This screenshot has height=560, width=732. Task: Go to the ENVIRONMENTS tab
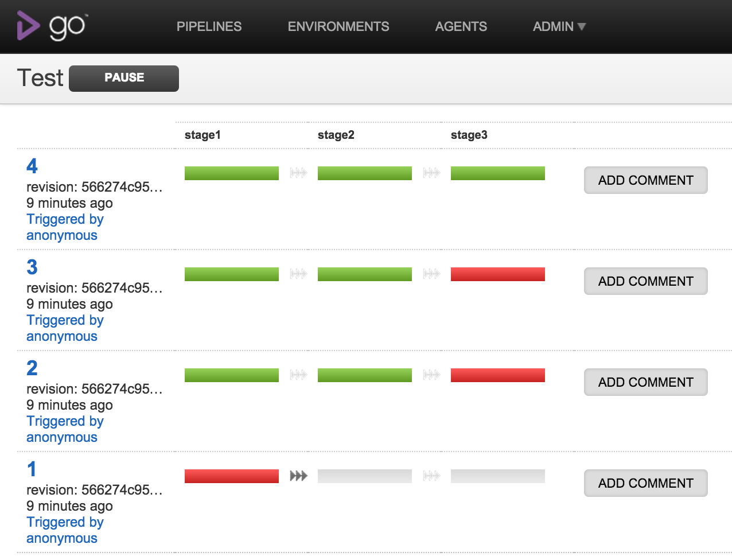click(338, 26)
